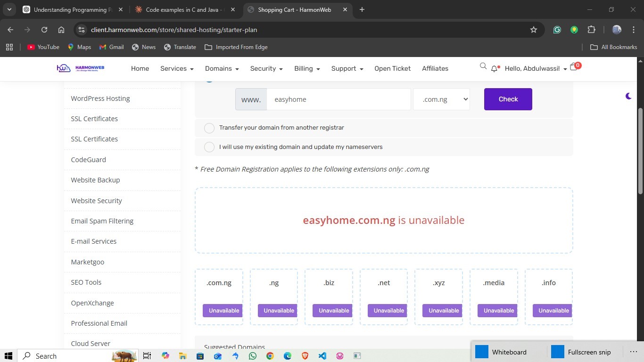Bookmark this page with the star icon

tap(534, 30)
